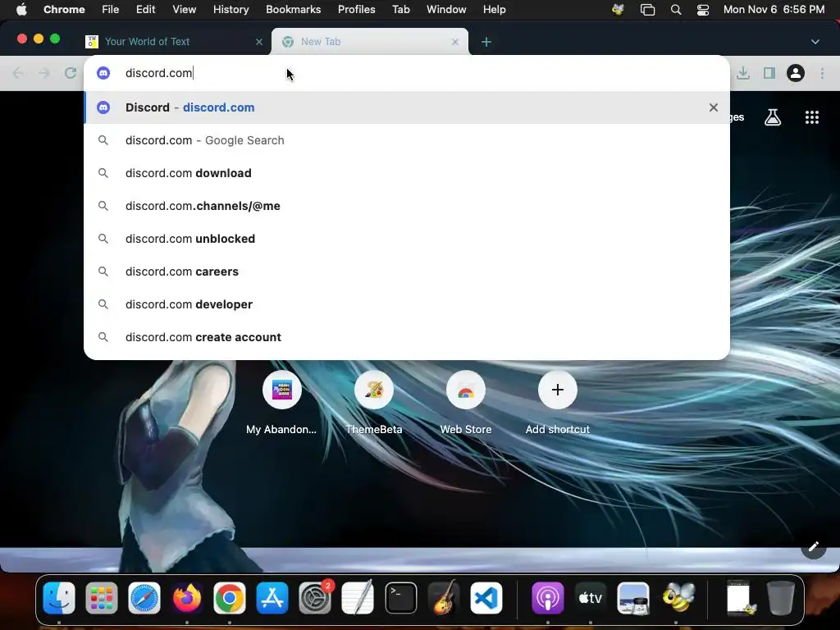Open the Tab menu
Screen dimensions: 840x630
(x=400, y=10)
